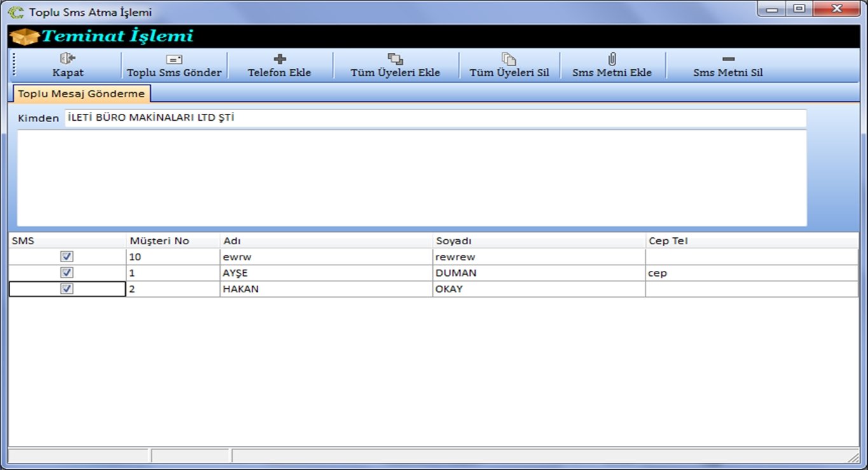Select the Cep Tel cell containing cep
Screen dimensions: 868x470
click(750, 273)
